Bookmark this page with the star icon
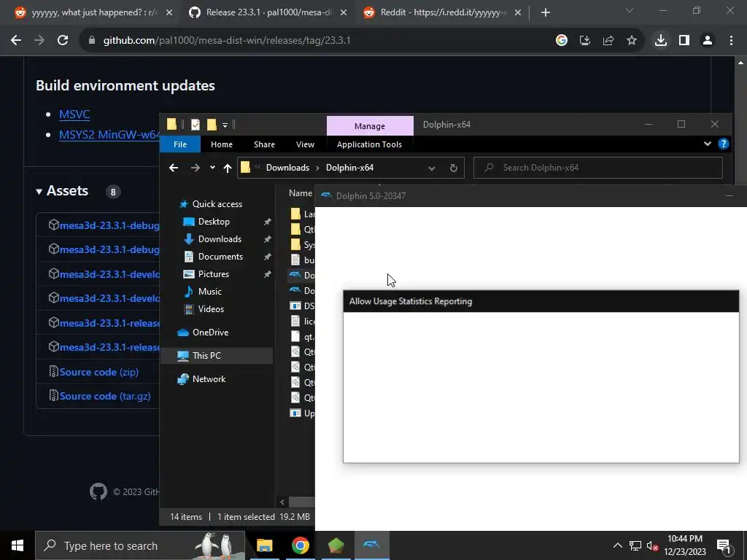 pyautogui.click(x=632, y=41)
